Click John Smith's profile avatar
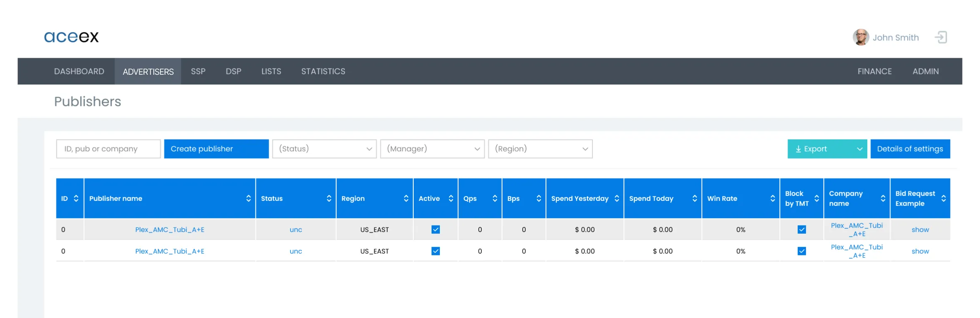 pyautogui.click(x=861, y=37)
